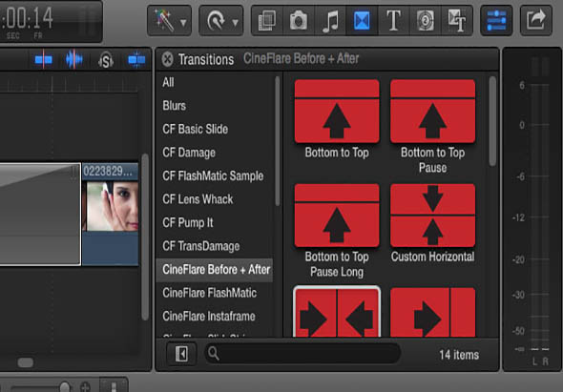Expand the enhancements dropdown arrow
The image size is (563, 392).
[183, 23]
